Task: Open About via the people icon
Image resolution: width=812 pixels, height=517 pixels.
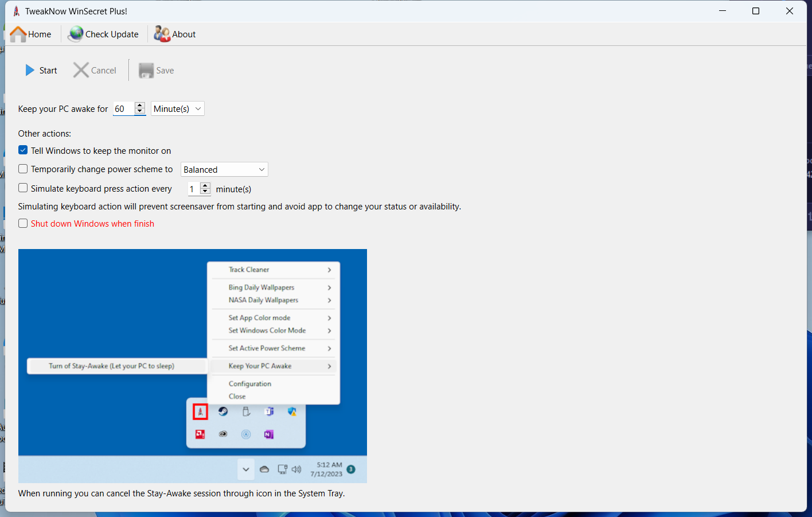Action: [162, 34]
